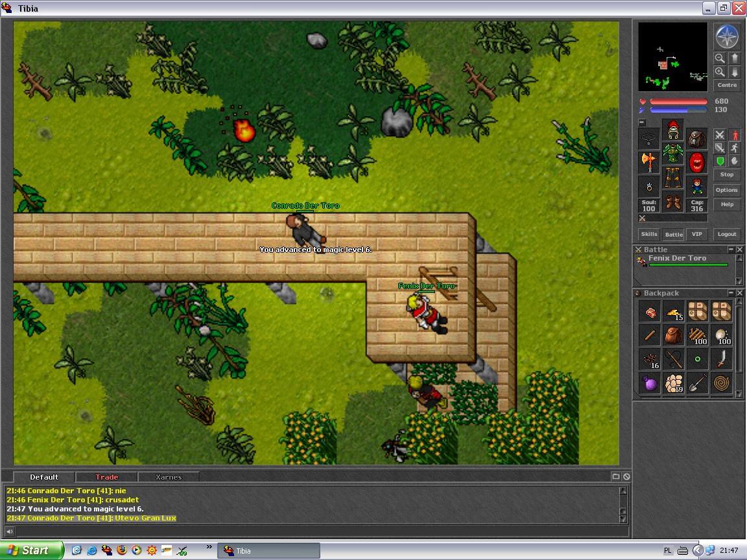Click the amulet equipment slot
The image size is (747, 560).
click(x=649, y=139)
